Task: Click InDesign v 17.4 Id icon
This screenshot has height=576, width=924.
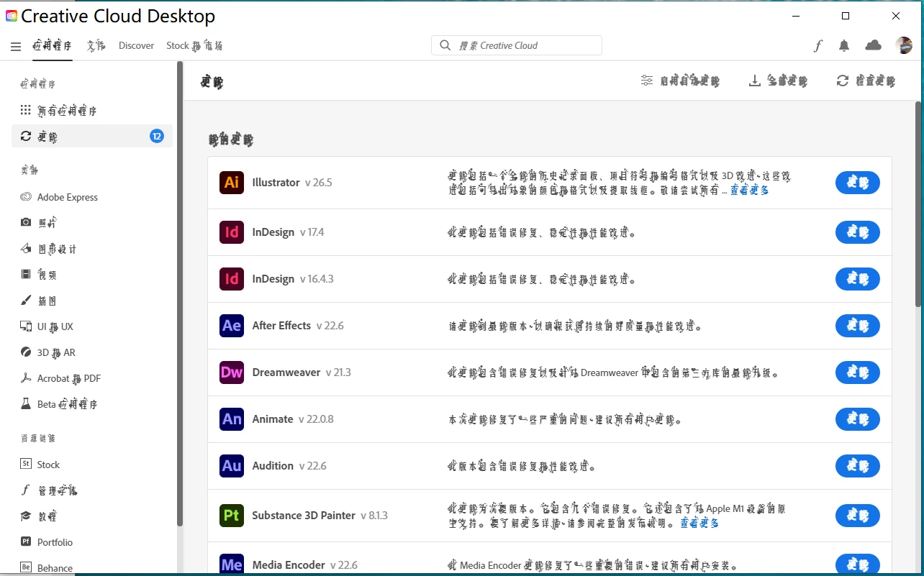Action: point(232,232)
